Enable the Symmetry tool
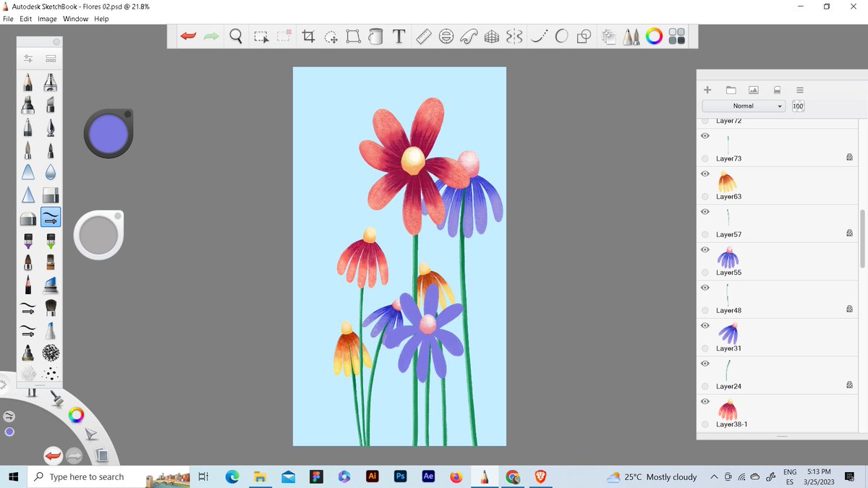Image resolution: width=868 pixels, height=488 pixels. pos(514,36)
